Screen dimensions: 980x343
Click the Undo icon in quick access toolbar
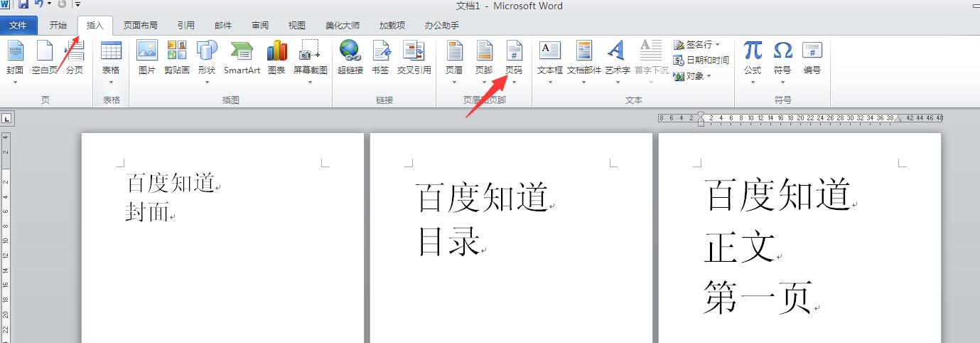pyautogui.click(x=38, y=4)
